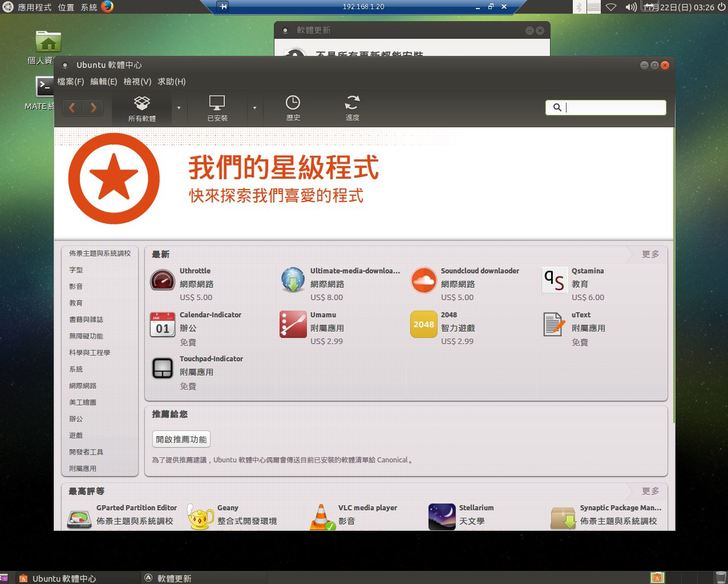Select the 網際網路 category in sidebar

pyautogui.click(x=83, y=386)
